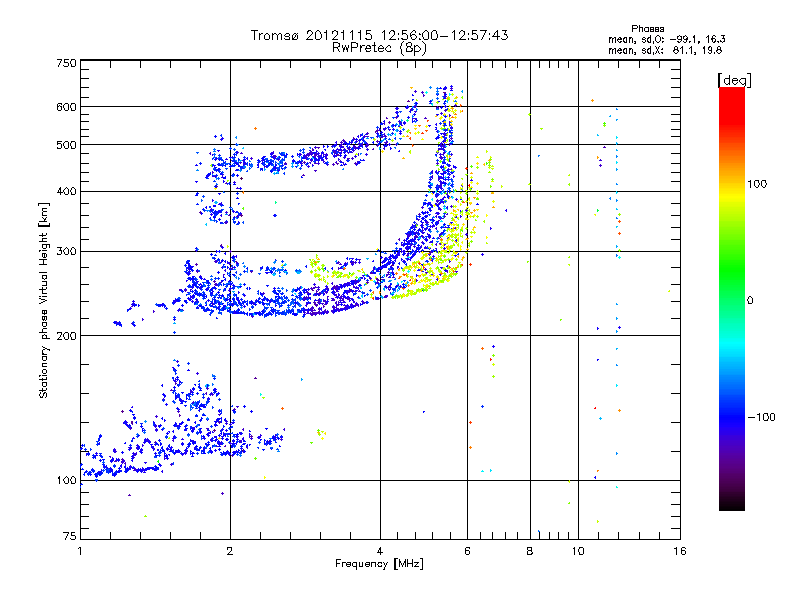Select the 'mean, sd,O: -99.1, 16.3' line

[666, 39]
